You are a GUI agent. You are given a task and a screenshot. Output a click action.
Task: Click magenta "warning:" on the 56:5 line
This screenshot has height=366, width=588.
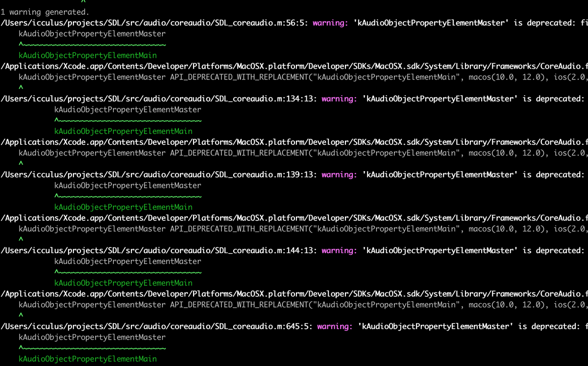click(331, 23)
